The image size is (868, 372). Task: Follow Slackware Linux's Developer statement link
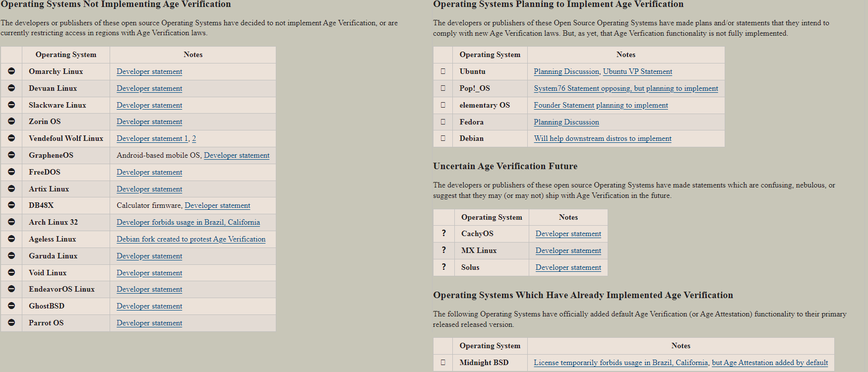tap(149, 105)
